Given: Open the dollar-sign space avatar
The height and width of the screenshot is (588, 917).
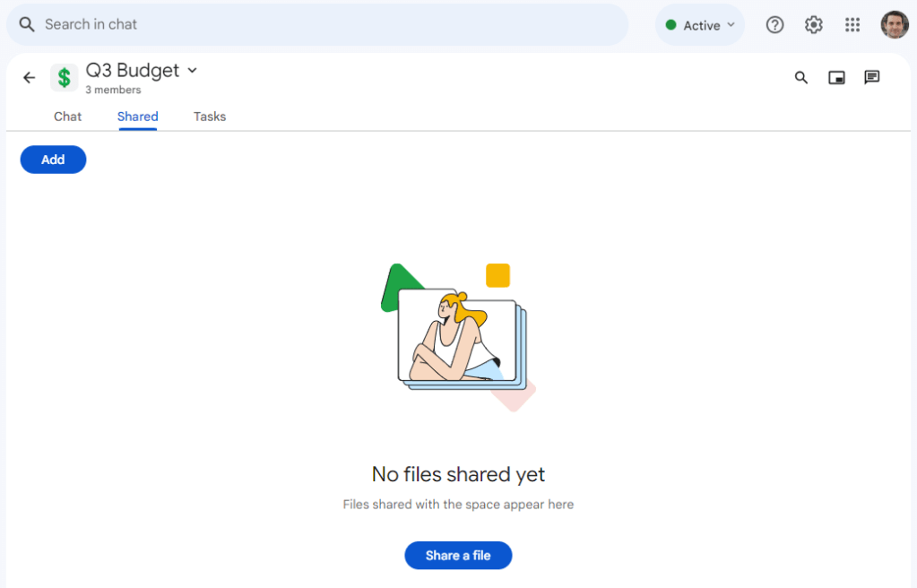Looking at the screenshot, I should [x=65, y=78].
